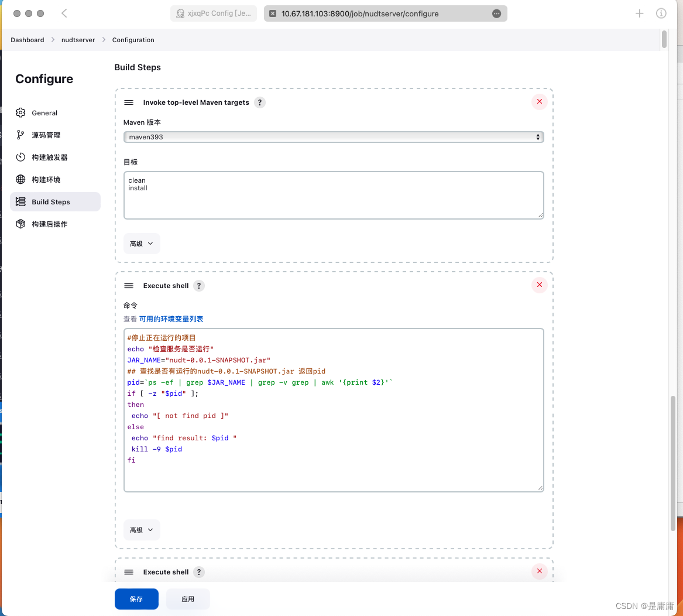683x616 pixels.
Task: Click inside the Execute shell command editor
Action: pyautogui.click(x=334, y=410)
